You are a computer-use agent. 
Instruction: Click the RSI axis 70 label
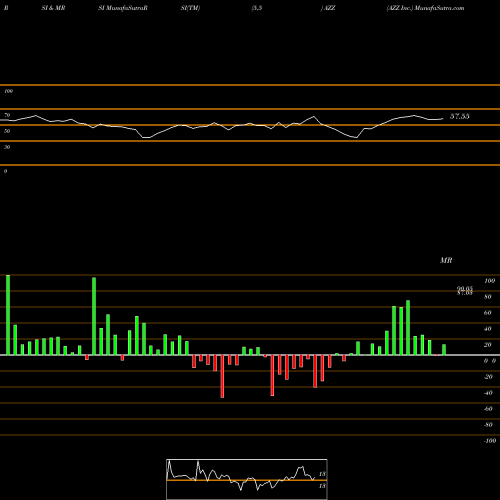[7, 115]
